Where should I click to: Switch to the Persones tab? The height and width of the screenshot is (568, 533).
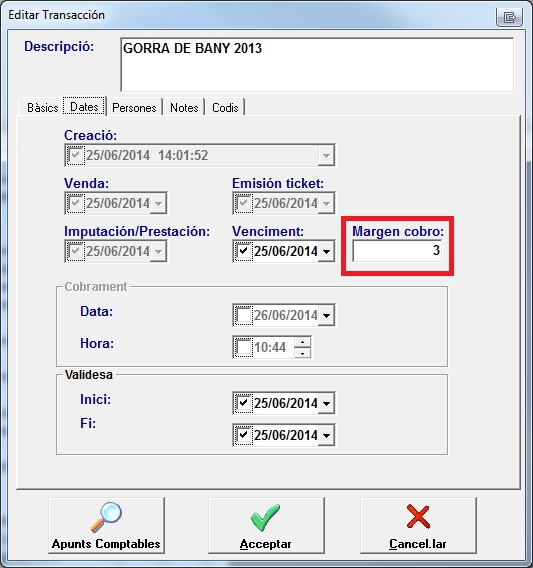[134, 108]
